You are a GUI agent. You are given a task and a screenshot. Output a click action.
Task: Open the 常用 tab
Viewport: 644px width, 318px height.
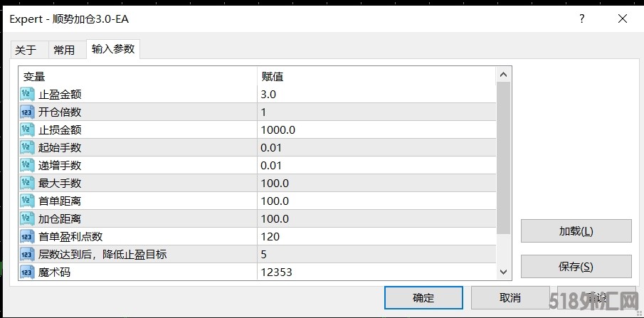(x=64, y=50)
